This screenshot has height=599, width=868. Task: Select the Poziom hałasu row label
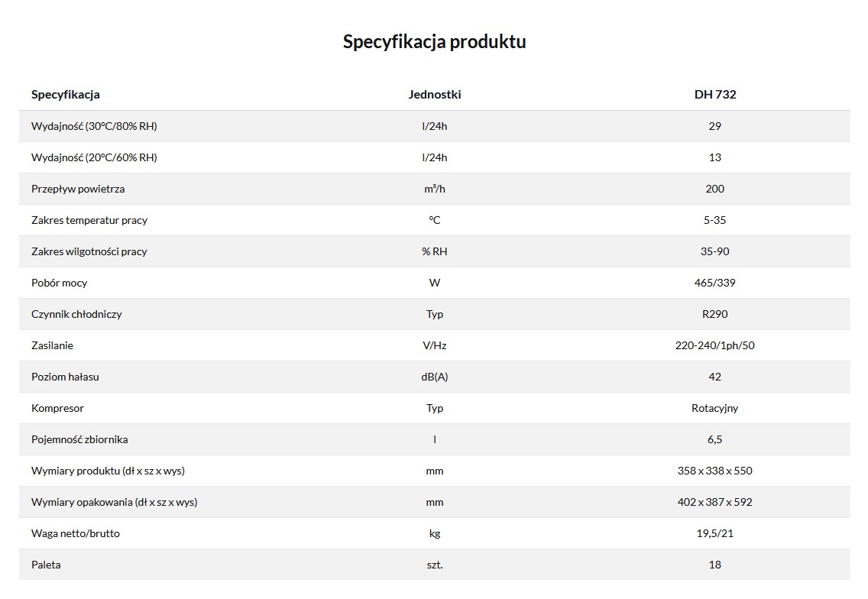pos(65,377)
